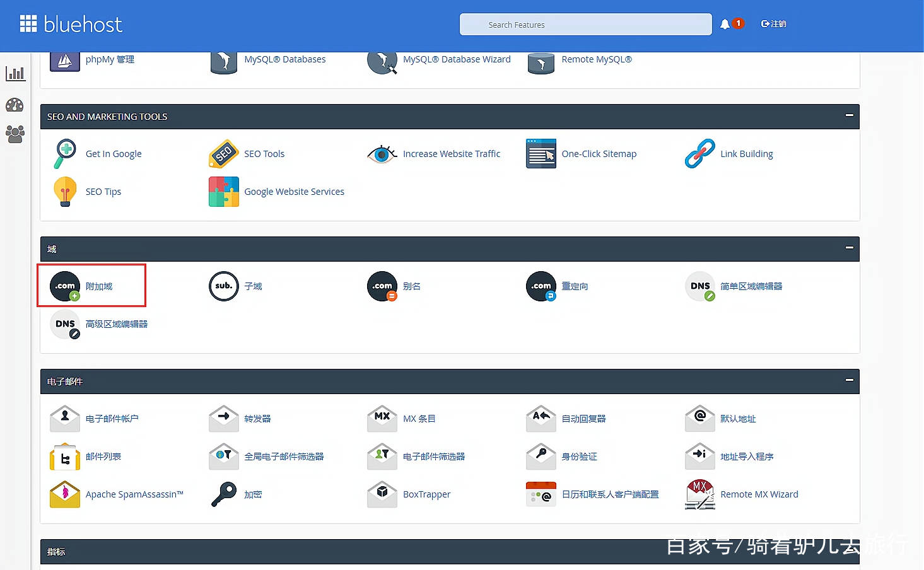Click the 邮件列表 icon
Screen dimensions: 924x570
[x=65, y=457]
